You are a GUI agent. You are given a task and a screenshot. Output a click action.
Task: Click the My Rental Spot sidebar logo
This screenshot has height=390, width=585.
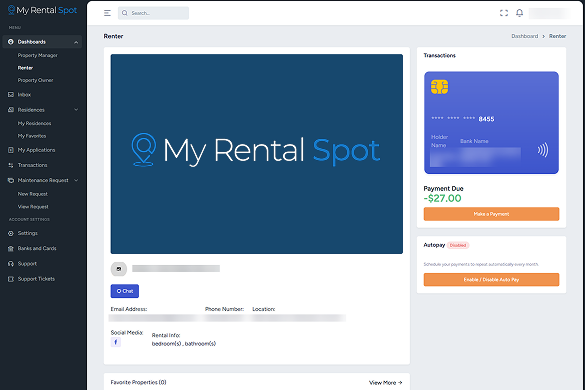point(42,10)
